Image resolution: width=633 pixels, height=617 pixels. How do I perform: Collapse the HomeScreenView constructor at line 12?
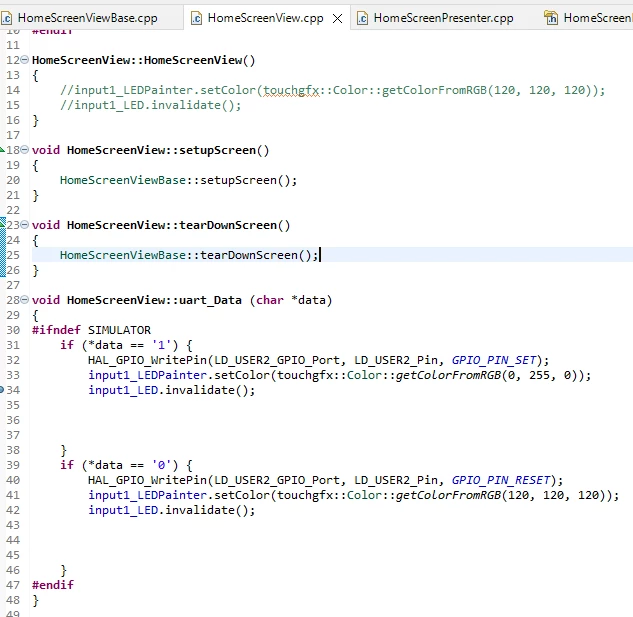pos(25,60)
